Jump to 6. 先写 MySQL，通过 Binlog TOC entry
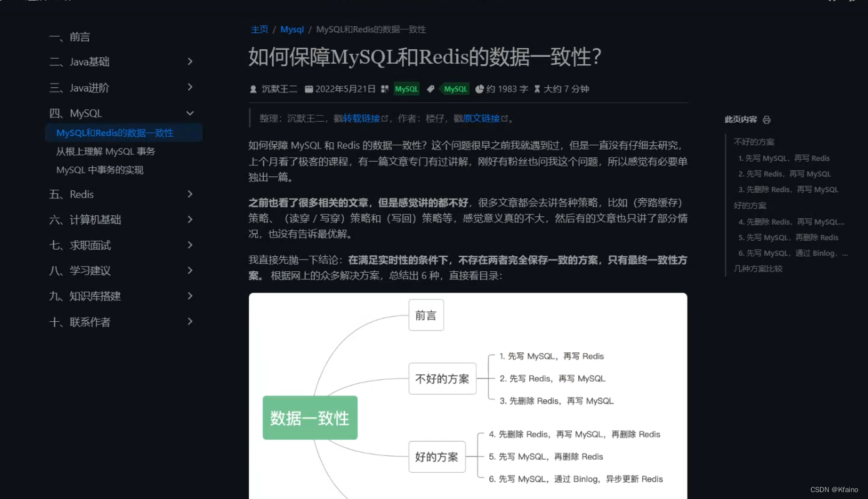The height and width of the screenshot is (499, 868). pyautogui.click(x=793, y=253)
